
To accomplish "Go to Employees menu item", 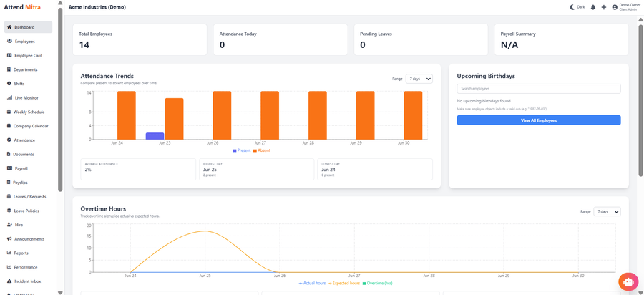I will coord(28,42).
